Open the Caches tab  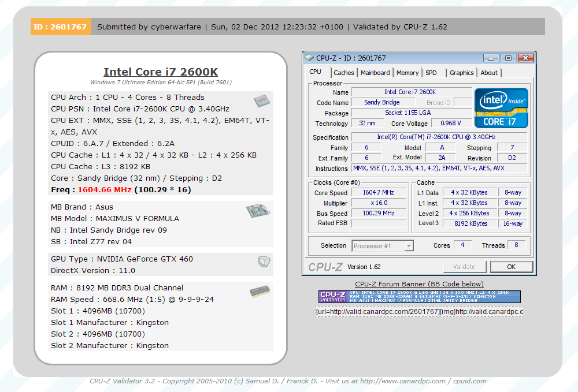point(343,73)
